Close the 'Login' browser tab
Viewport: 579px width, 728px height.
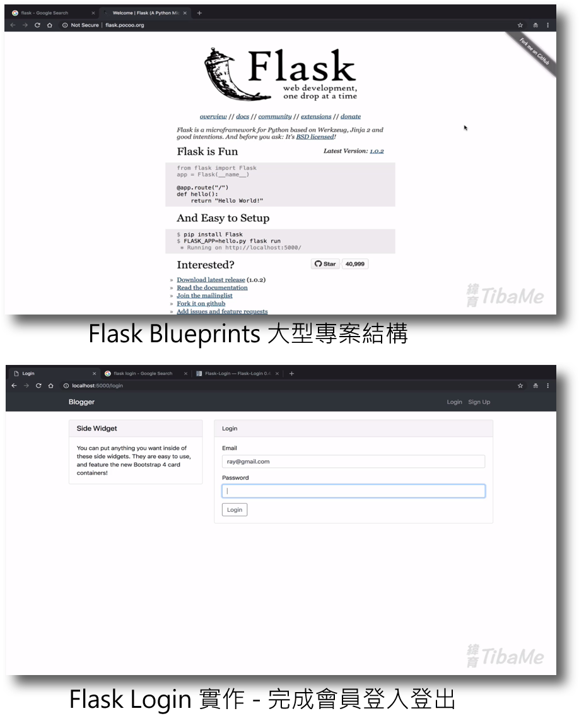tap(95, 373)
